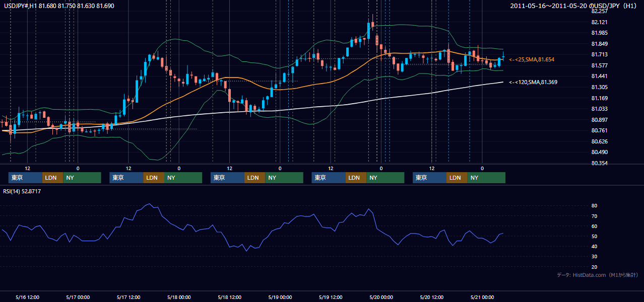Click the 5/19 12:00 date label

point(331,297)
